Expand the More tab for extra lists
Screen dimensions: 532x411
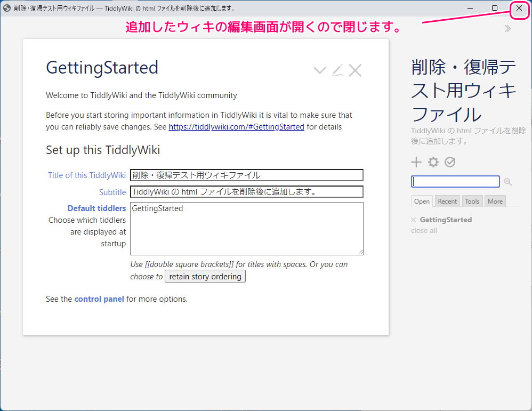[x=495, y=201]
